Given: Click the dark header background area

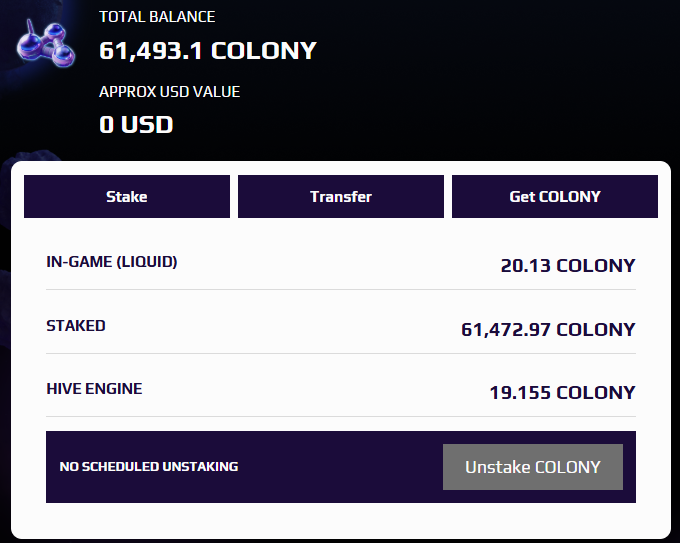Looking at the screenshot, I should pyautogui.click(x=477, y=78).
